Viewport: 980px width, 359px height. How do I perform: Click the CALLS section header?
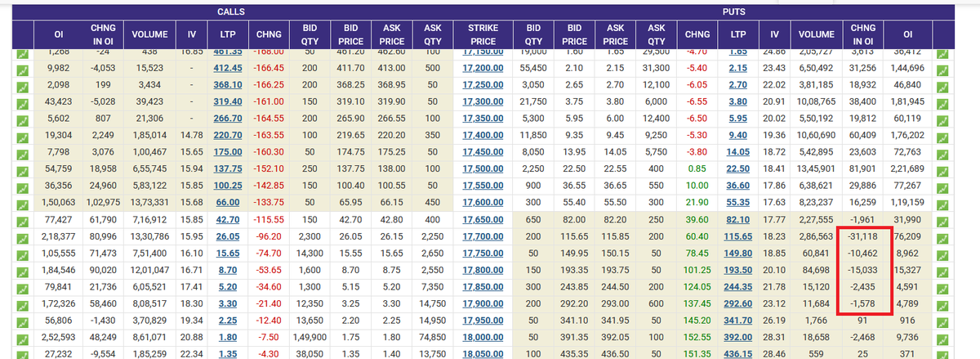pyautogui.click(x=232, y=11)
